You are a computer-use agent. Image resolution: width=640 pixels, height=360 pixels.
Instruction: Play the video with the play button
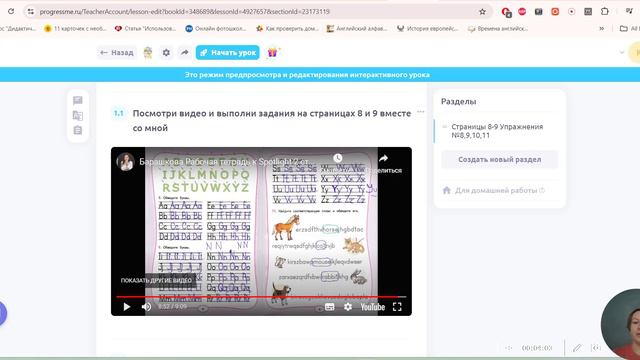[127, 307]
